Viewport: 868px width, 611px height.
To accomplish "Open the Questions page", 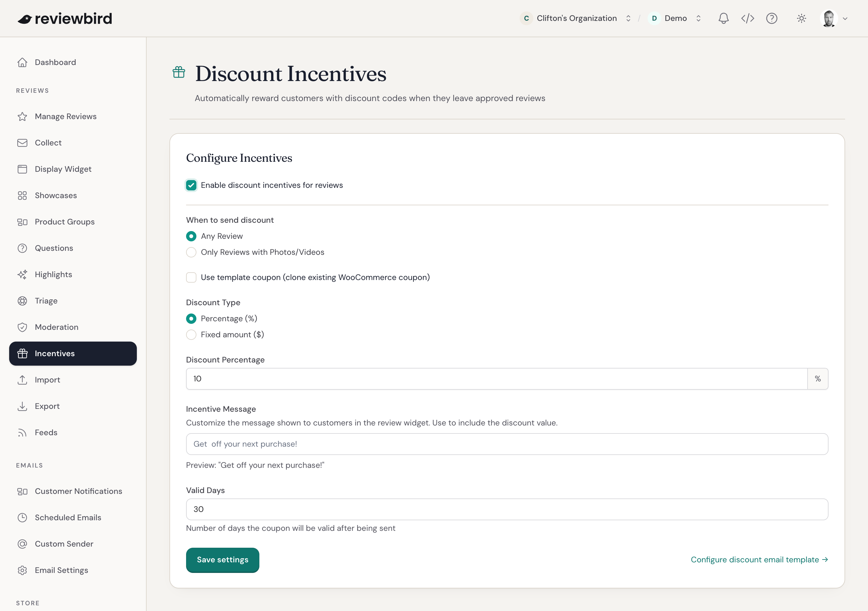I will coord(73,249).
